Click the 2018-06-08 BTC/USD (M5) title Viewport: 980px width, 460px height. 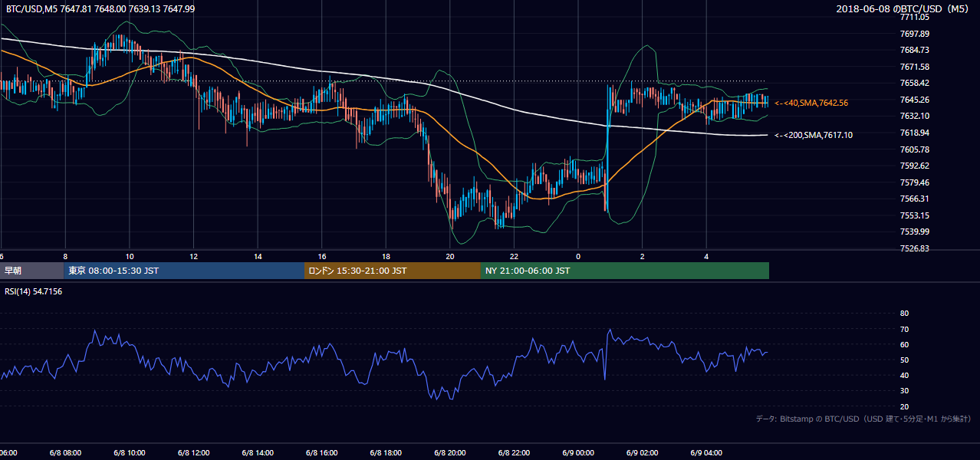click(904, 8)
